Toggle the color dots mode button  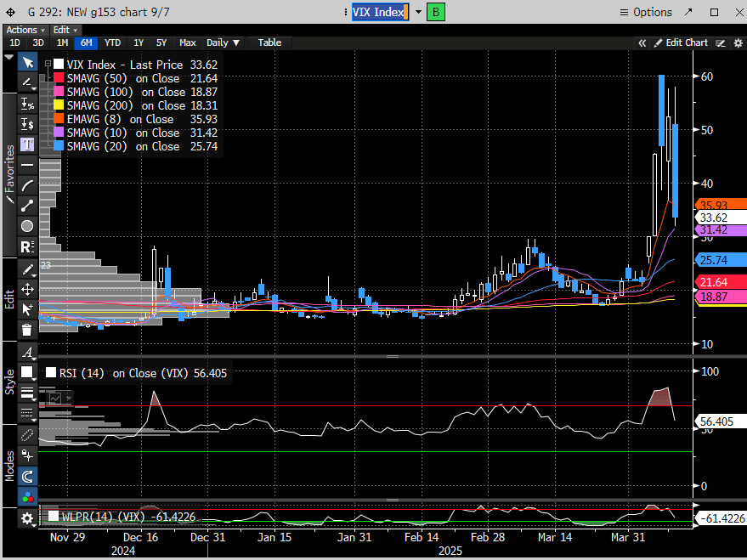(x=27, y=497)
